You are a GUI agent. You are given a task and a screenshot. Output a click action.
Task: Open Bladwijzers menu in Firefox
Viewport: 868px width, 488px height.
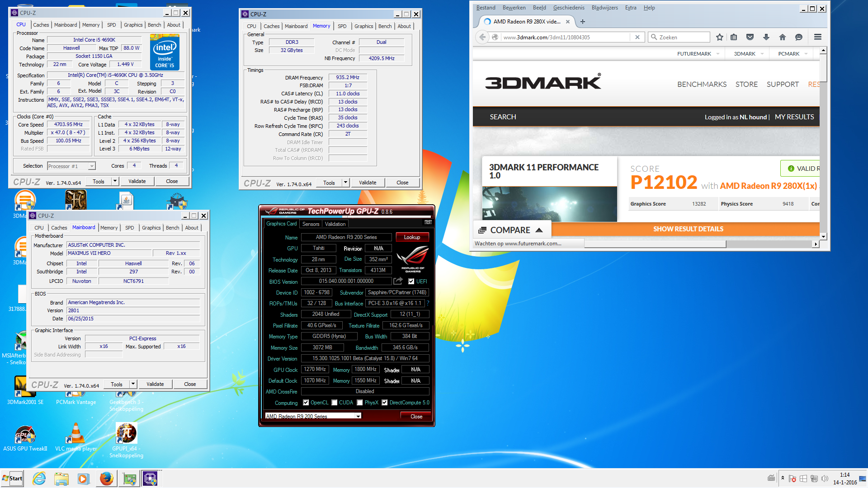pos(605,8)
